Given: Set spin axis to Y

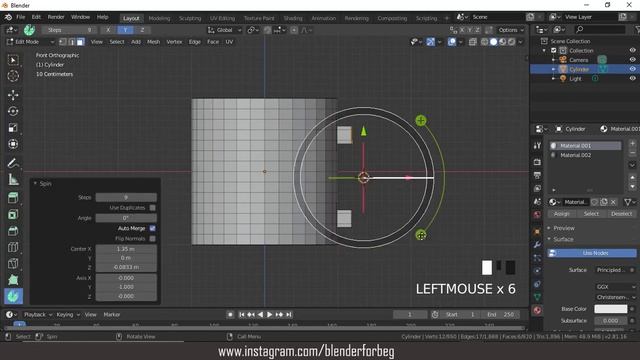Looking at the screenshot, I should [125, 30].
